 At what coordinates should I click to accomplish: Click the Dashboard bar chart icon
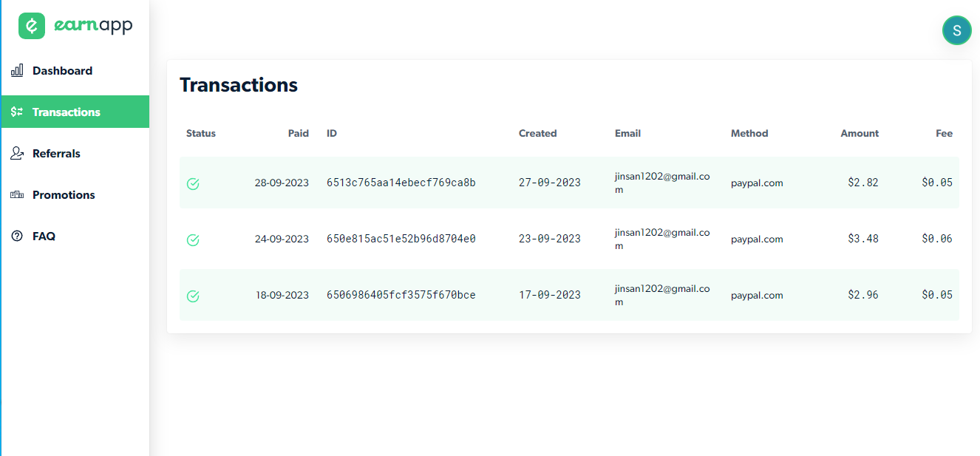(x=17, y=71)
